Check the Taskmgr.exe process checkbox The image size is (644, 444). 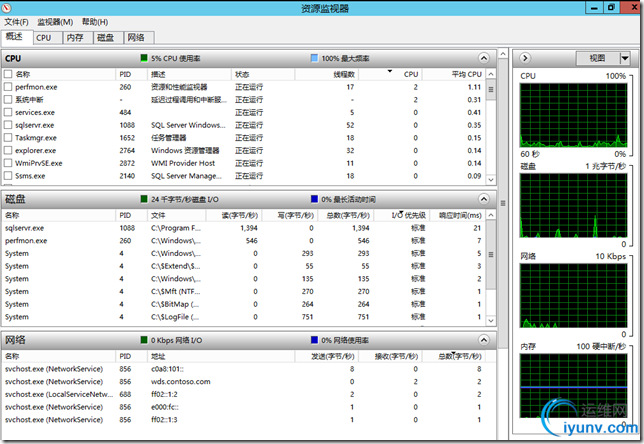pyautogui.click(x=8, y=138)
